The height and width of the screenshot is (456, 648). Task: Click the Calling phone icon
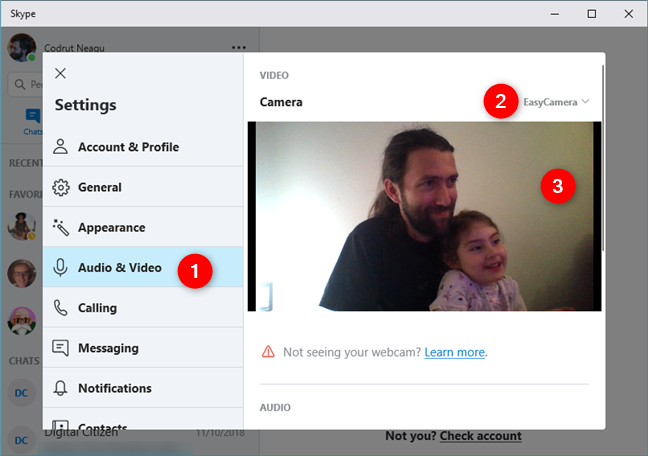coord(61,308)
